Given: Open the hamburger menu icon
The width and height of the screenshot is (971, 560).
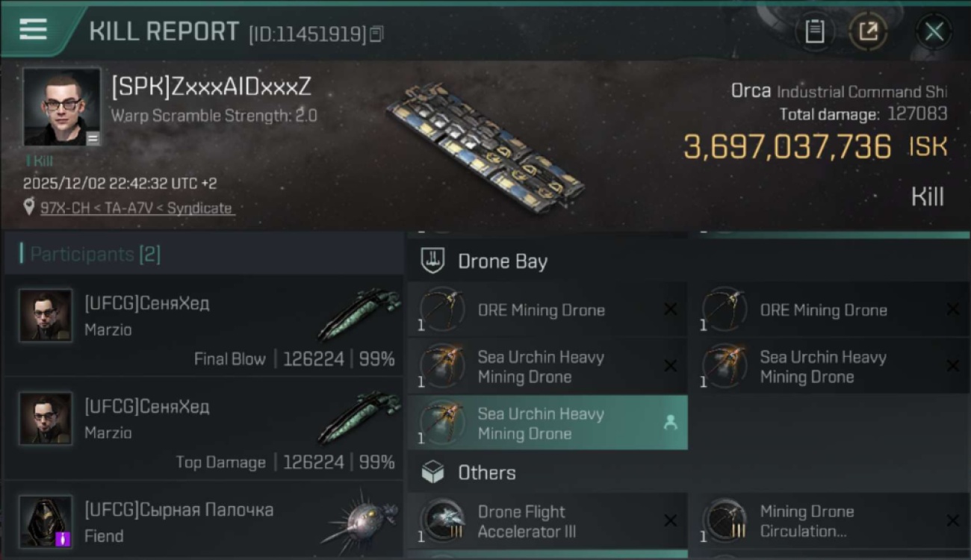Looking at the screenshot, I should pyautogui.click(x=34, y=29).
